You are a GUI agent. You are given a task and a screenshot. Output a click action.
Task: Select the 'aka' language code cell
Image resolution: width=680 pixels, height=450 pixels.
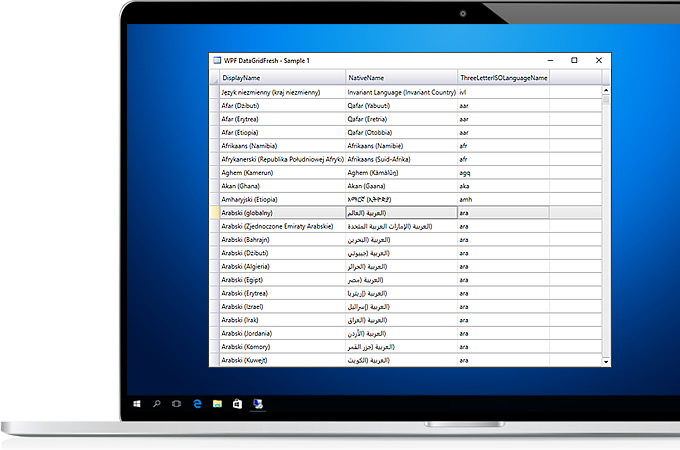click(503, 186)
